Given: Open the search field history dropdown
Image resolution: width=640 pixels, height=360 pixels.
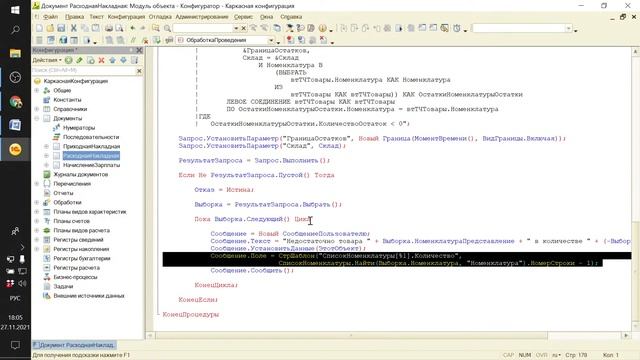Looking at the screenshot, I should tap(236, 28).
